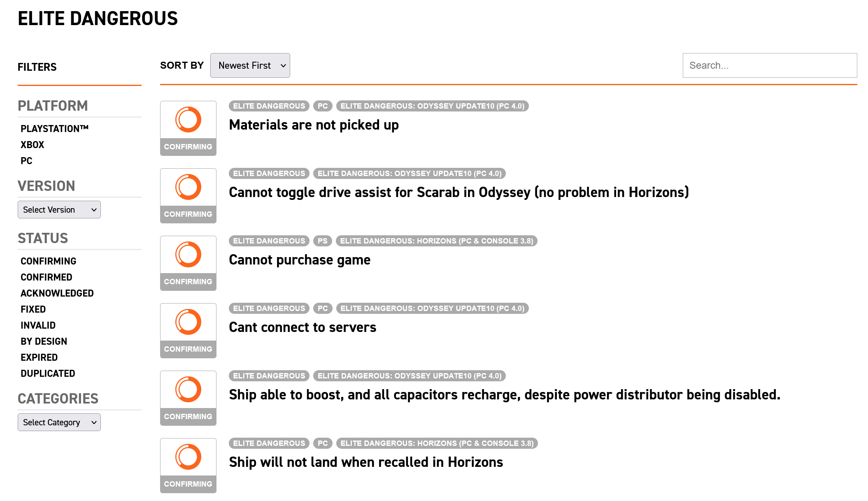Filter by Duplicated status
Screen dimensions: 868x501
tap(48, 373)
